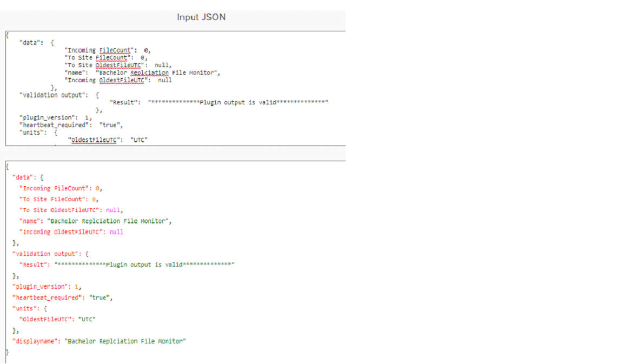Image resolution: width=623 pixels, height=364 pixels.
Task: Click "data" key in the lower panel
Action: pos(23,177)
